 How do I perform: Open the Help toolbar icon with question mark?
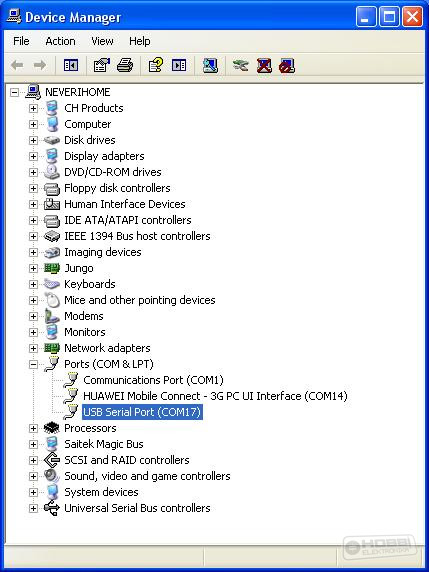pyautogui.click(x=156, y=66)
